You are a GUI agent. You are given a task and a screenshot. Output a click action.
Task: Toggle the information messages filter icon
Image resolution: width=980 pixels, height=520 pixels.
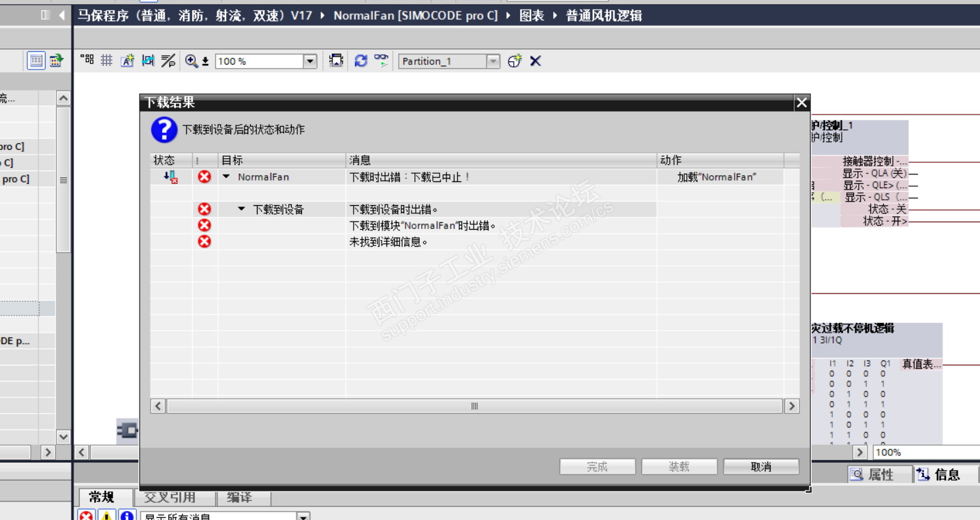(127, 516)
